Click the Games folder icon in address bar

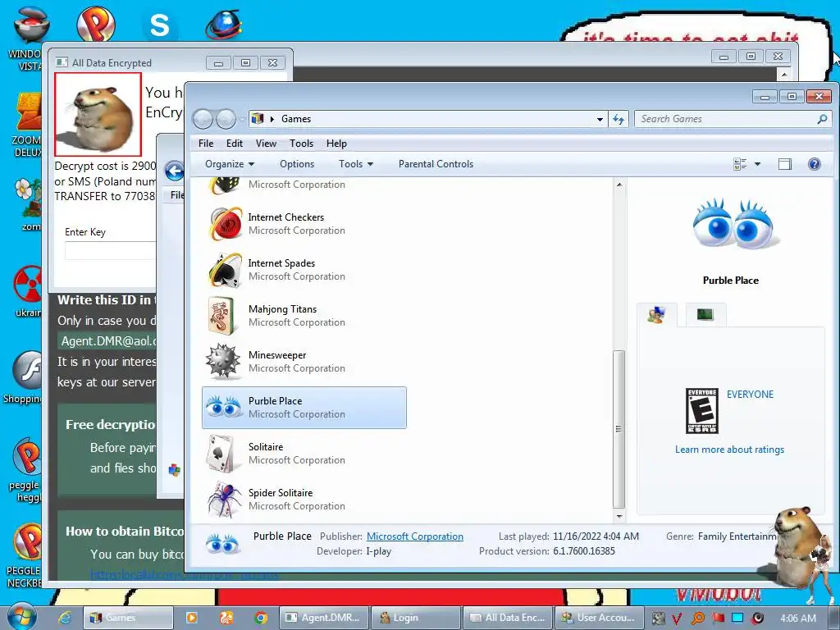258,118
